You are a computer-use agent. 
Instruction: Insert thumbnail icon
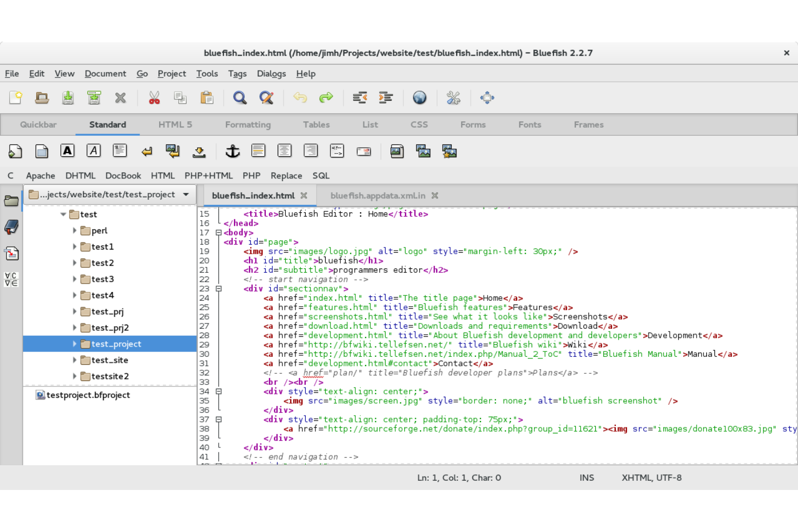[423, 151]
